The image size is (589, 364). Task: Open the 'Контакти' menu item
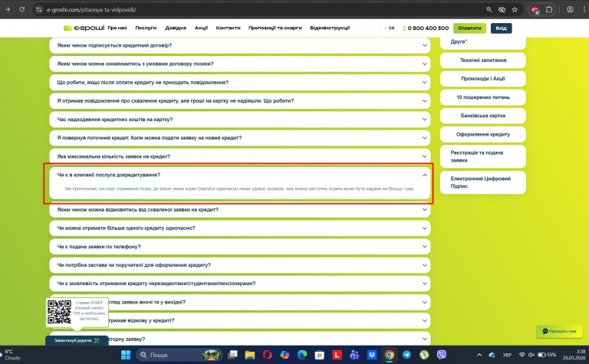pos(228,28)
